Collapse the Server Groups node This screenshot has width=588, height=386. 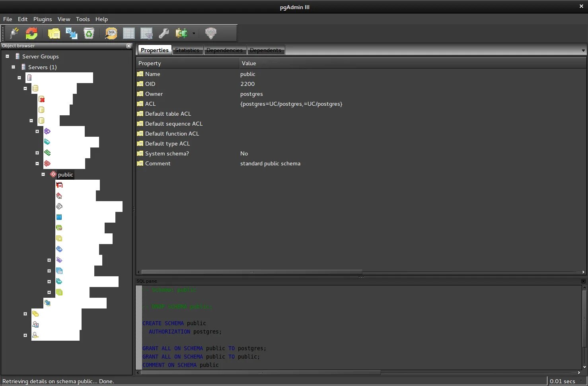pos(7,56)
